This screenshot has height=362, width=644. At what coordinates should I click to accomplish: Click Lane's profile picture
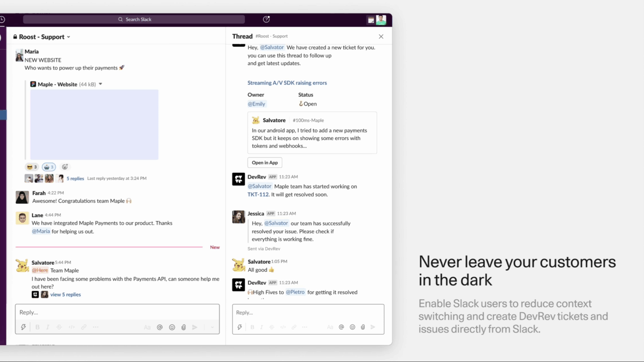tap(22, 219)
